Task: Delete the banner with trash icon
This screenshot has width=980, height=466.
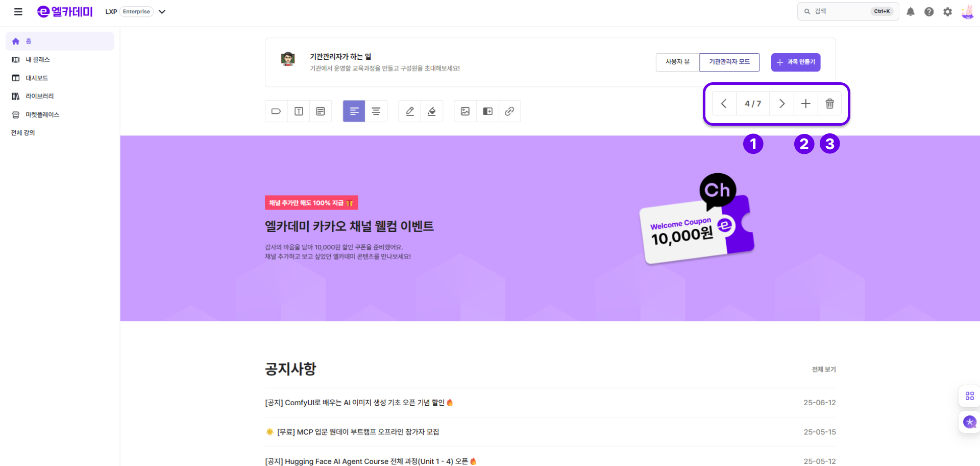Action: pos(830,104)
